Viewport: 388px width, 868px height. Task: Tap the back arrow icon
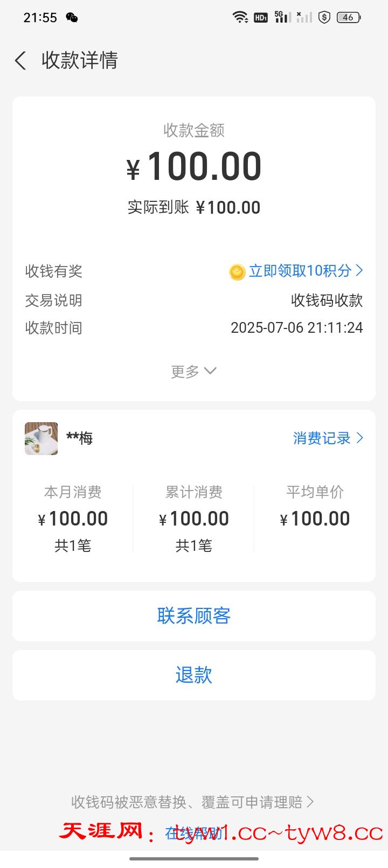pyautogui.click(x=20, y=60)
